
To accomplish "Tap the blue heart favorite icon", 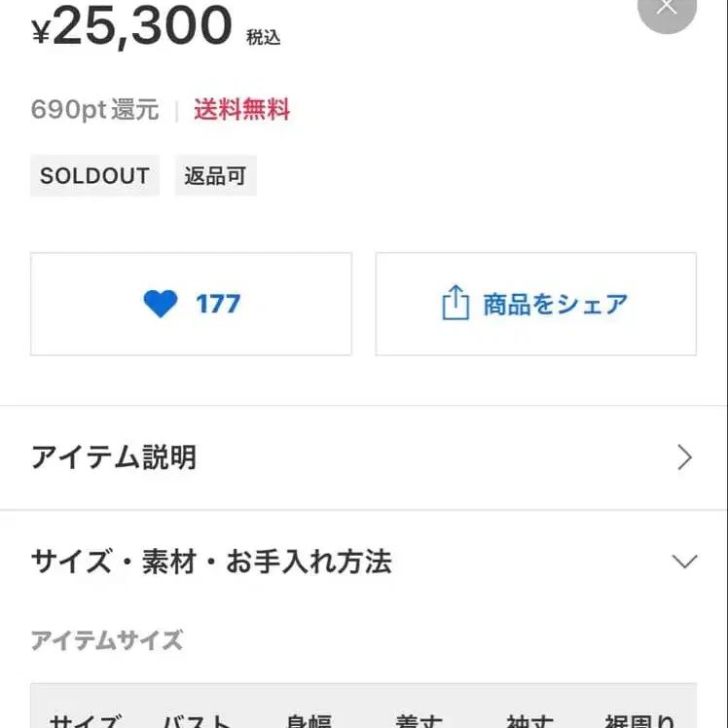I will (161, 305).
